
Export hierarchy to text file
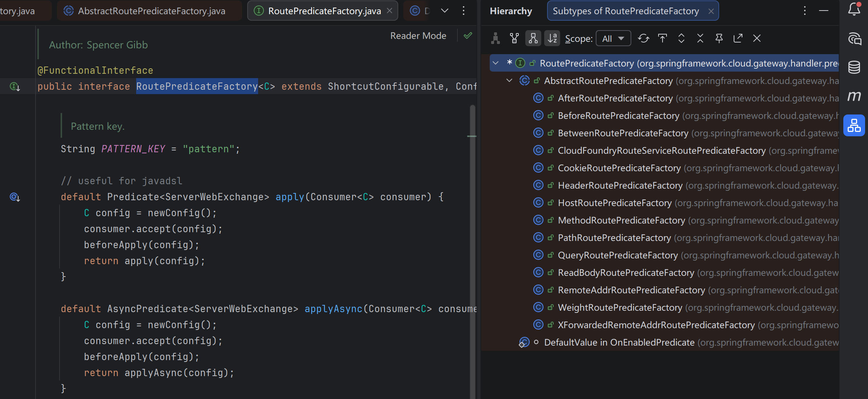point(738,38)
